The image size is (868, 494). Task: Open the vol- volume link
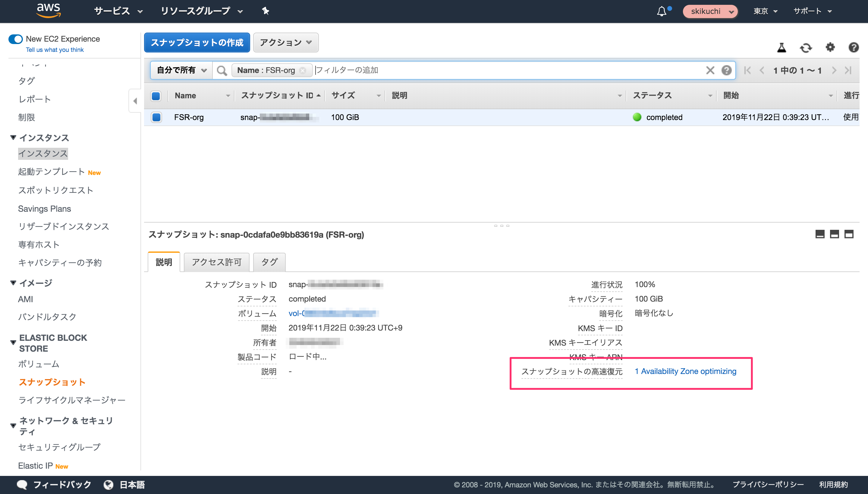coord(333,313)
